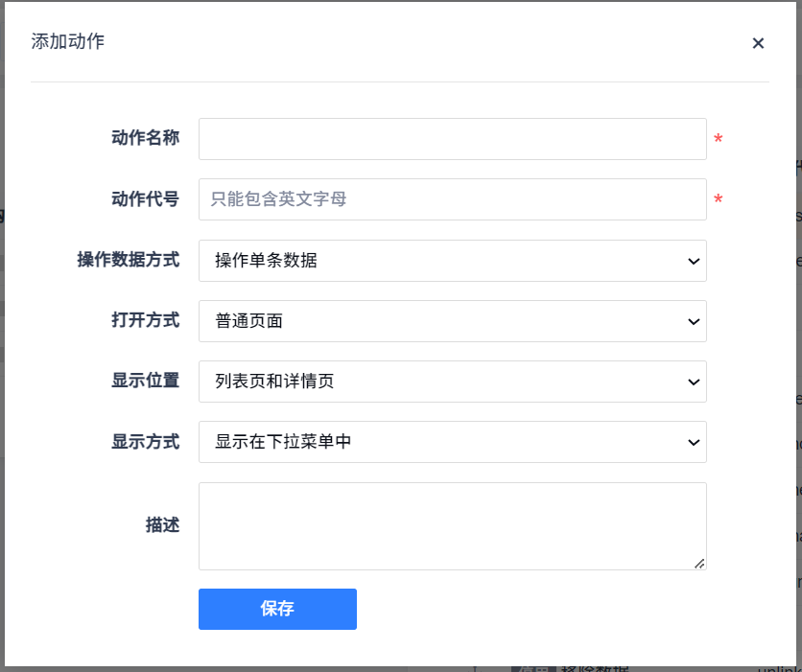Expand the 显示方式 dropdown showing 显示在下拉菜单中
The height and width of the screenshot is (672, 802).
[x=452, y=442]
